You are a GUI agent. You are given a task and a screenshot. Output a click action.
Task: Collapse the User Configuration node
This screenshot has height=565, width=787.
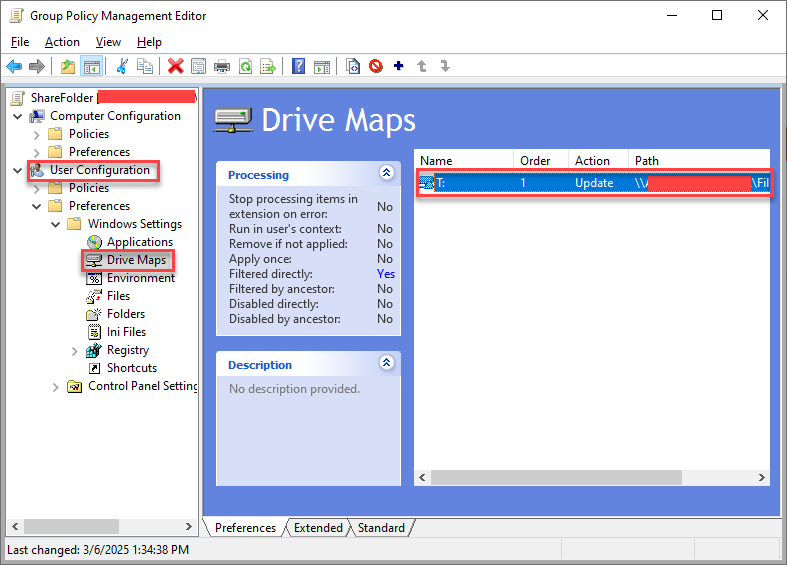pos(18,171)
